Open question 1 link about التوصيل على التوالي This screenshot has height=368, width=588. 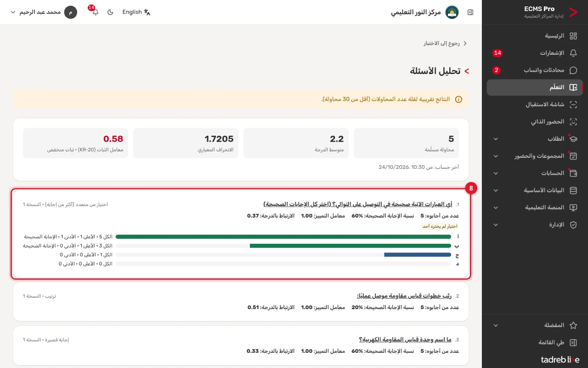coord(358,204)
